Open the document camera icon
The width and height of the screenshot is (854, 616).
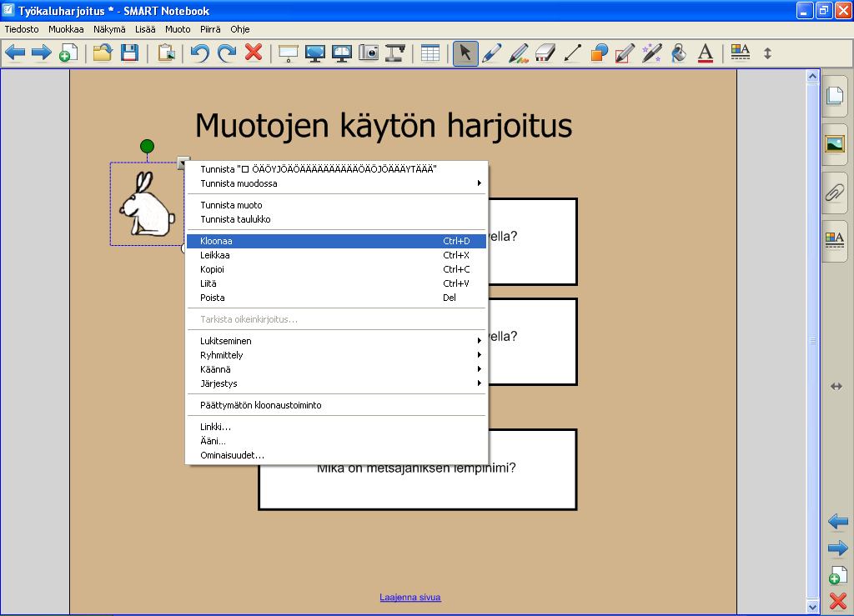[394, 53]
